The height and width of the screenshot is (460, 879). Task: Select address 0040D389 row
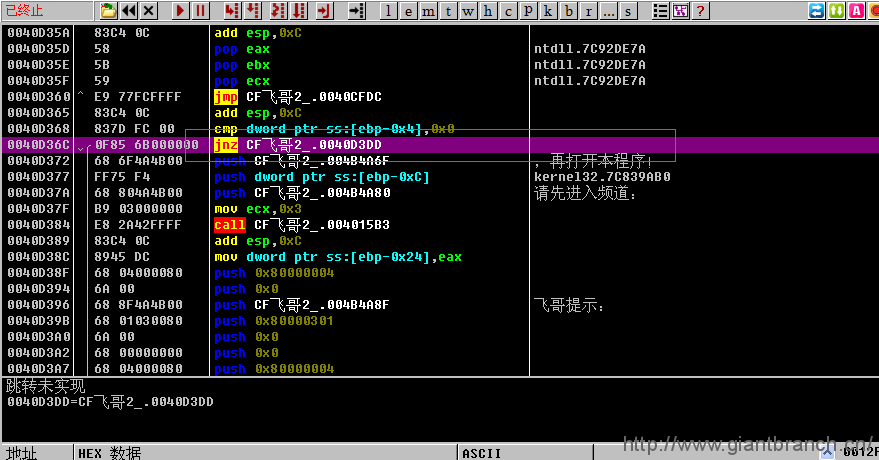click(x=440, y=240)
